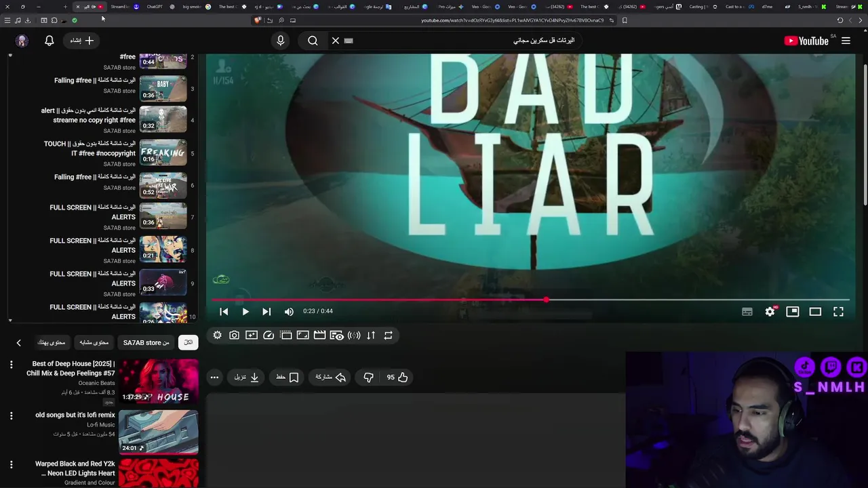Screen dimensions: 868x488
Task: Mute the player volume speaker
Action: tap(289, 312)
